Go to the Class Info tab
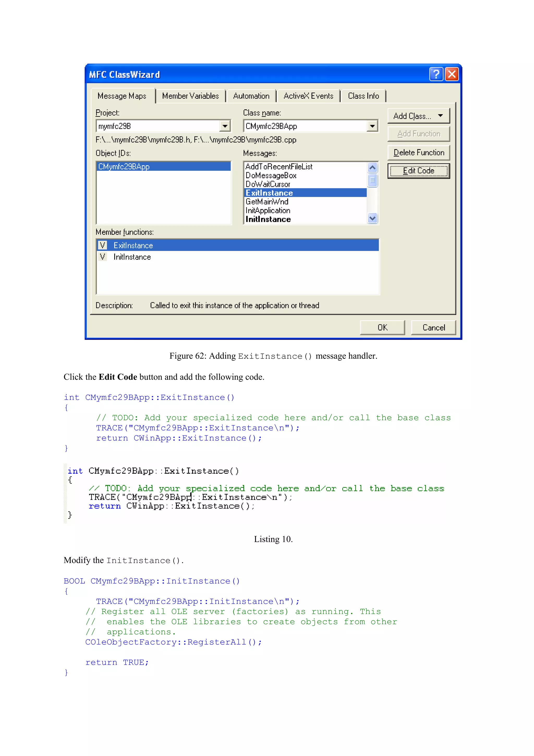 pos(363,96)
